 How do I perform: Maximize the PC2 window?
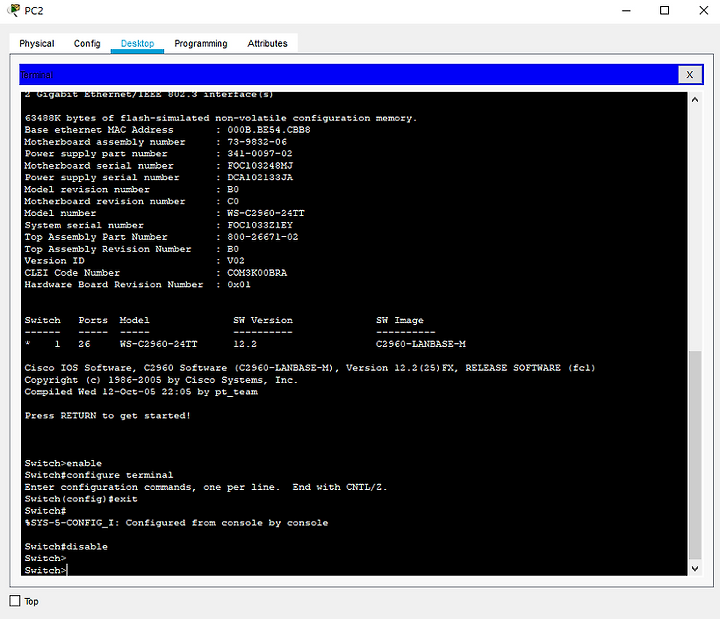(x=664, y=11)
